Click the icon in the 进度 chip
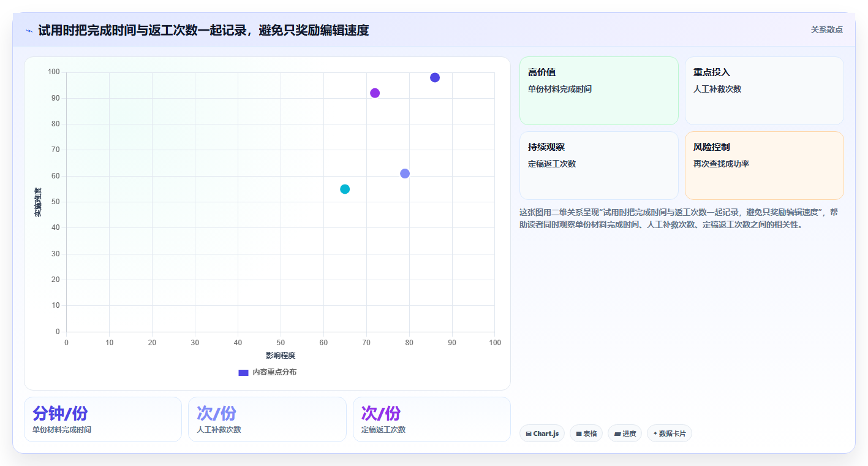This screenshot has width=868, height=466. (x=617, y=434)
